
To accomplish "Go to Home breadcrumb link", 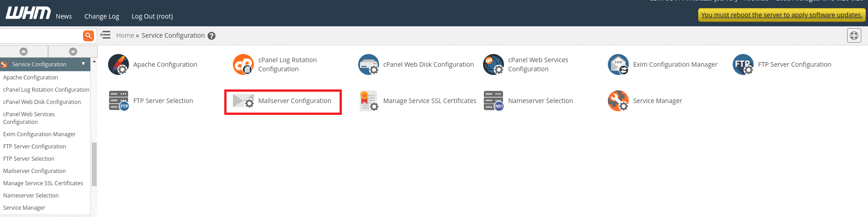I will click(x=125, y=35).
